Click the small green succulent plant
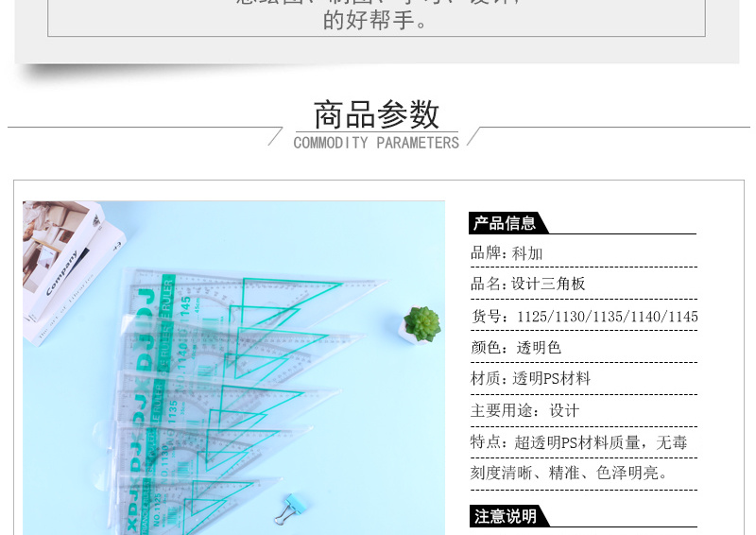 pyautogui.click(x=421, y=323)
